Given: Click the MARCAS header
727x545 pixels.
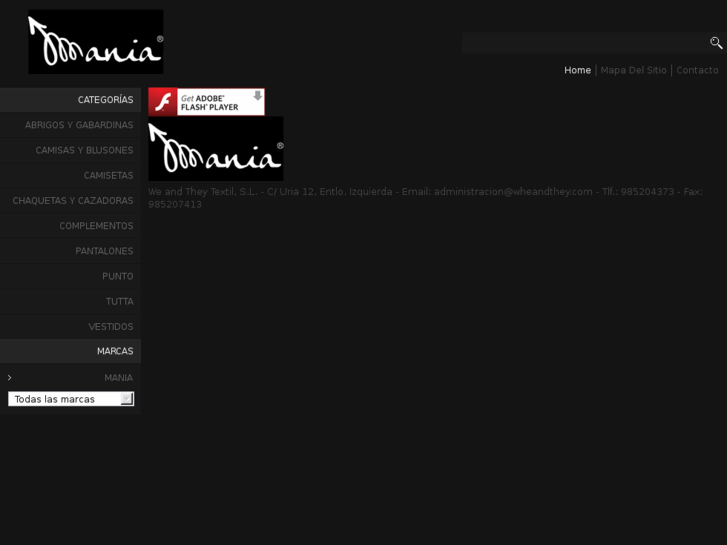Looking at the screenshot, I should click(70, 351).
